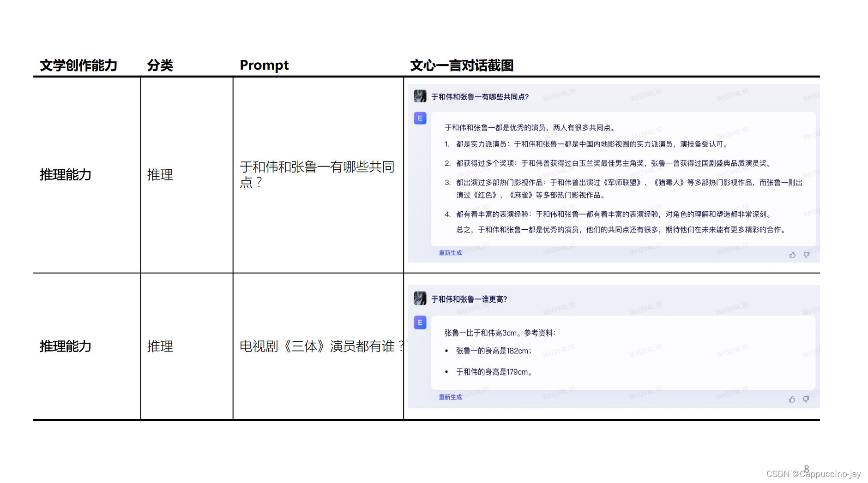Viewport: 868px width, 483px height.
Task: Click the E bot icon of the 共同点 answer
Action: 420,118
